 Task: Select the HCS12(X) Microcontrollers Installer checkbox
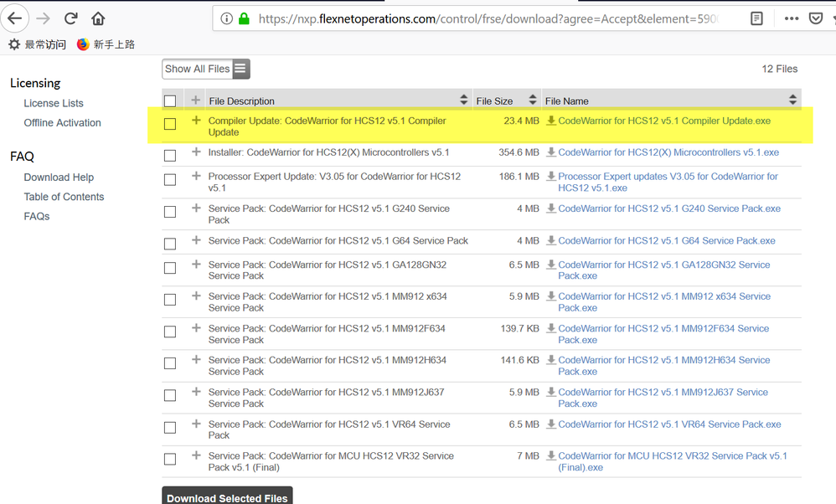point(170,156)
